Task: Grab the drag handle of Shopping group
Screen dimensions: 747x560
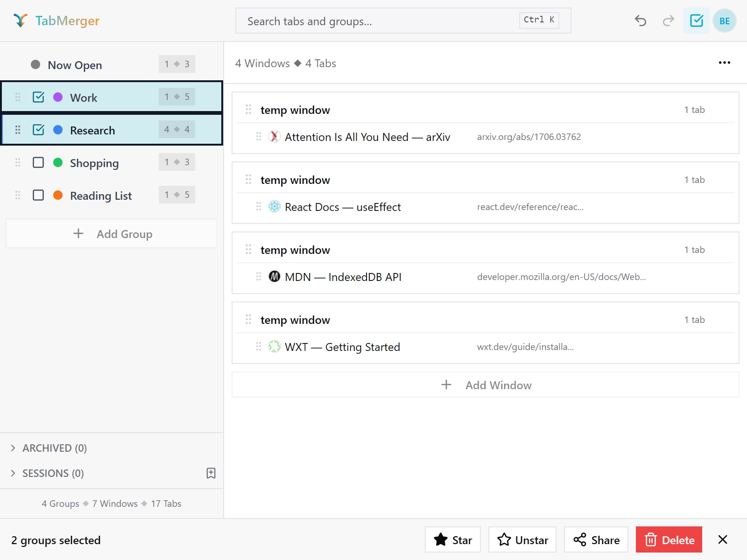Action: point(18,162)
